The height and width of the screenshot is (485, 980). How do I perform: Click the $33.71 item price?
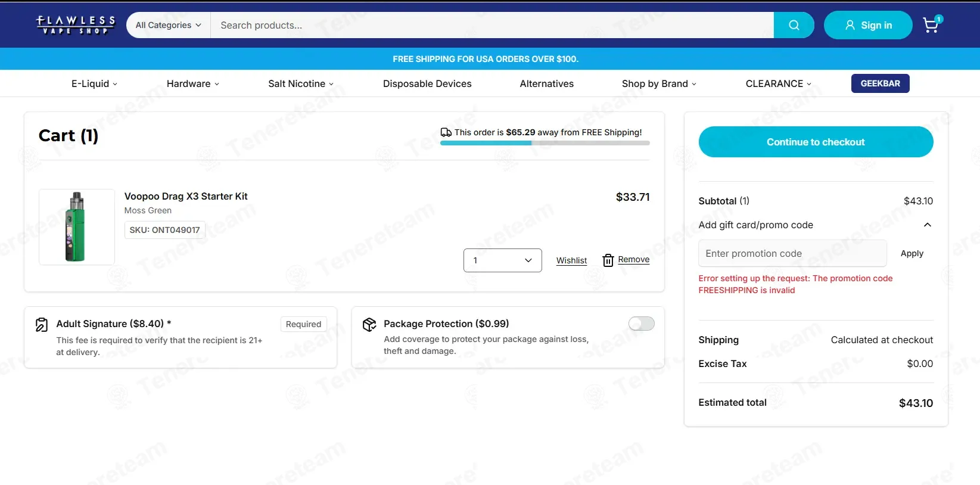click(633, 197)
